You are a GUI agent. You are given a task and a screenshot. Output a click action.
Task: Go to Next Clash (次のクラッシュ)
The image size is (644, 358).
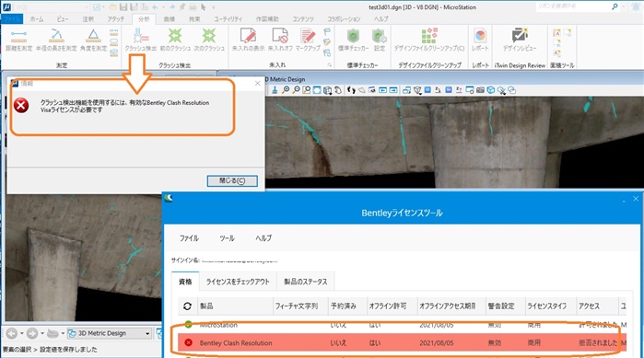209,40
